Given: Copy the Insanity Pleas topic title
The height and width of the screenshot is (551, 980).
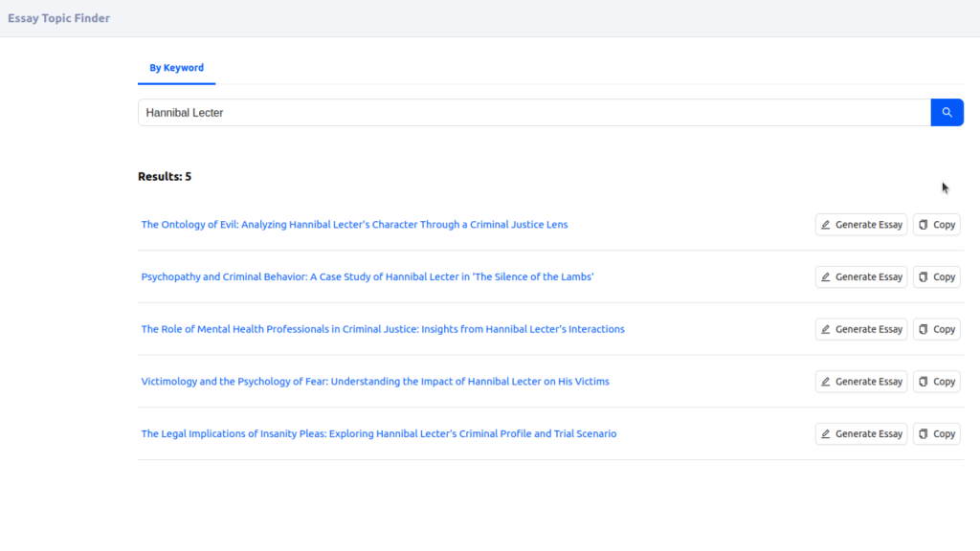Looking at the screenshot, I should click(x=937, y=433).
